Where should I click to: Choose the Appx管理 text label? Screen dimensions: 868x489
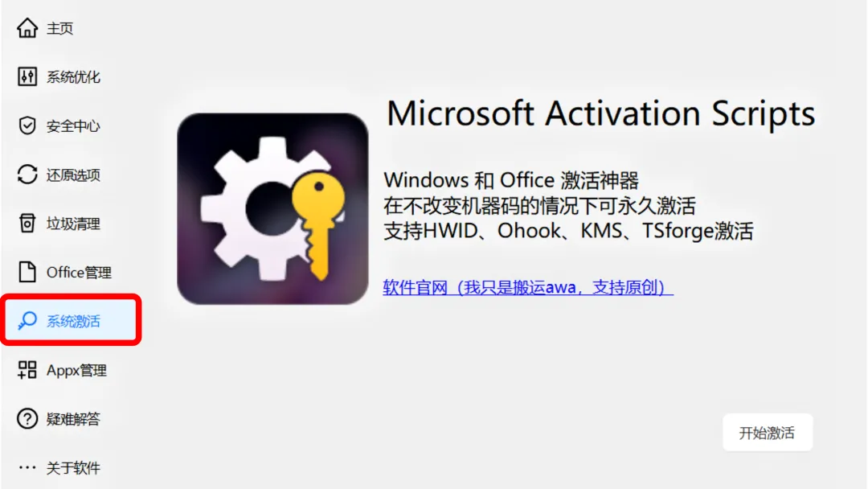tap(76, 370)
